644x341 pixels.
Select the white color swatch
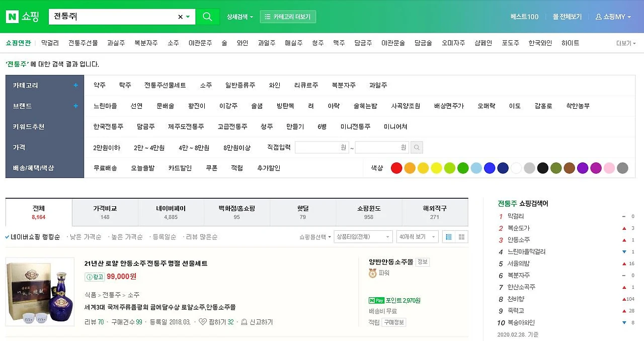click(516, 168)
